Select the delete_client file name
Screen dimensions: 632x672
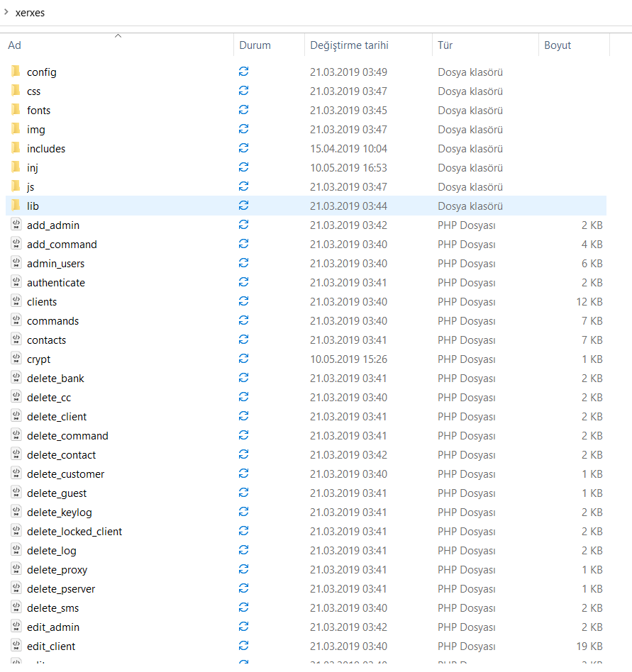coord(57,417)
